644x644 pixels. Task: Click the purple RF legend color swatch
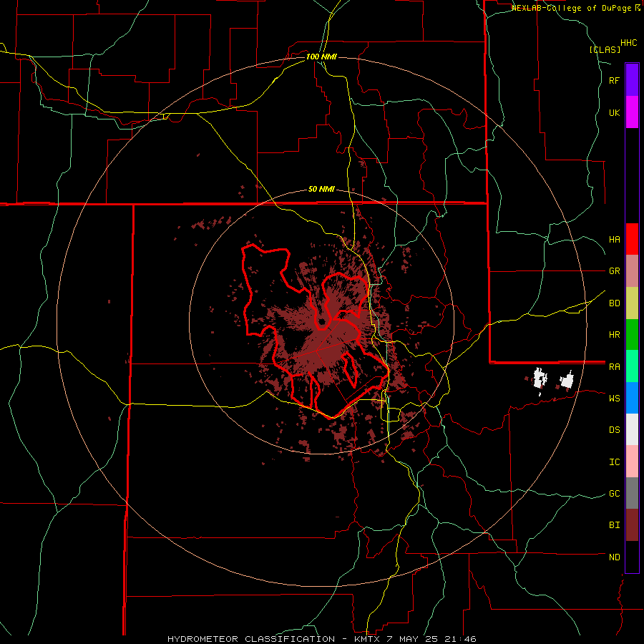pos(632,80)
